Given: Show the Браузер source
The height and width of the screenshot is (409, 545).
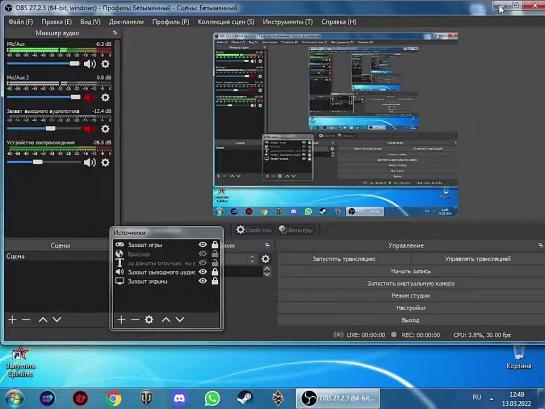Looking at the screenshot, I should pos(203,254).
